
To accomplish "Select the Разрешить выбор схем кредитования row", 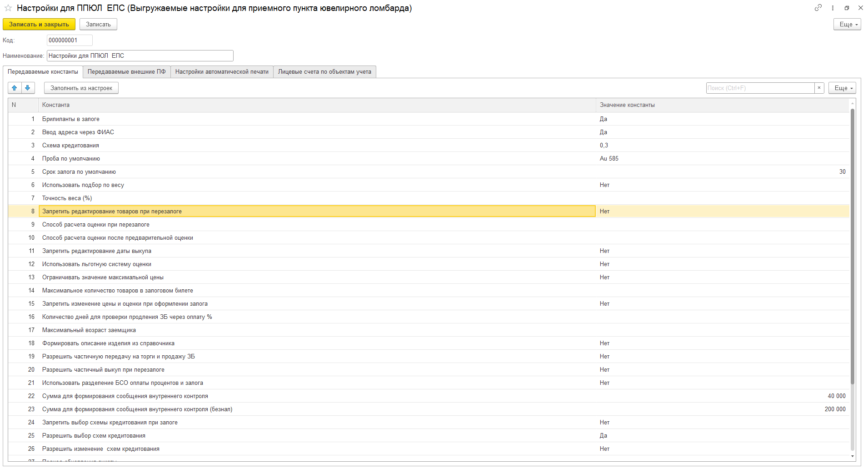I will (x=429, y=435).
